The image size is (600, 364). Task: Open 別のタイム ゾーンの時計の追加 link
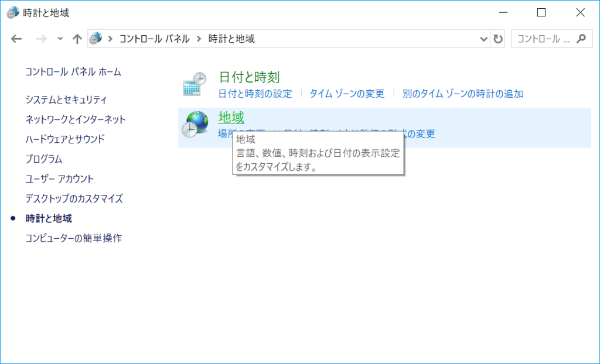463,94
